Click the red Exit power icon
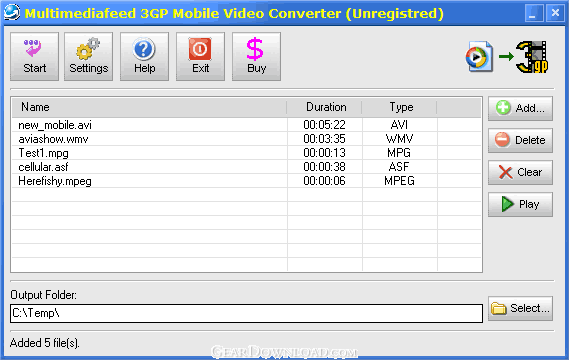 200,56
